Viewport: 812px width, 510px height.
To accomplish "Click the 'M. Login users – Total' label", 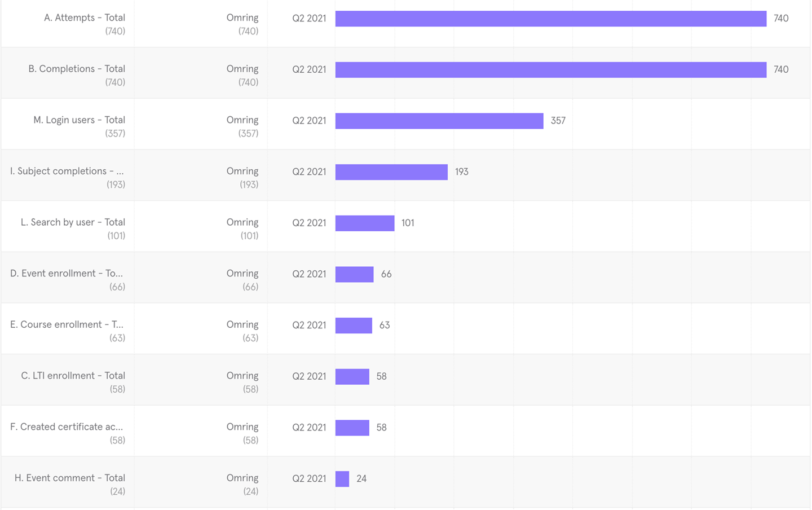I will pyautogui.click(x=79, y=120).
